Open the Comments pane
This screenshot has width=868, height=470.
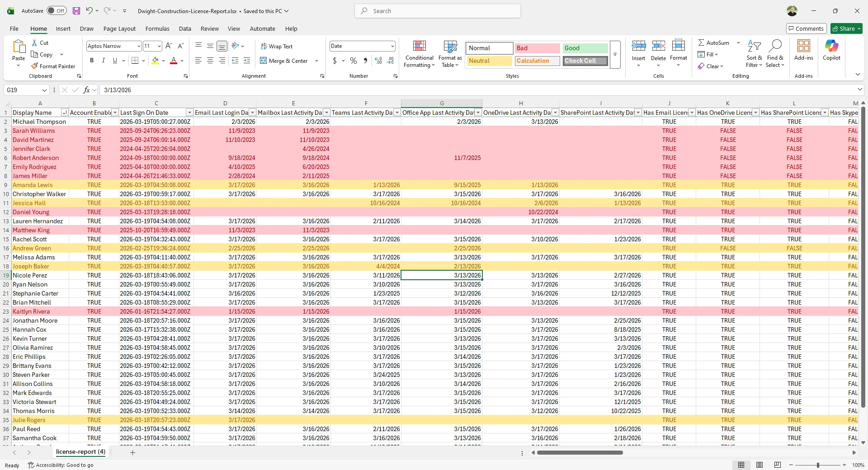(807, 28)
